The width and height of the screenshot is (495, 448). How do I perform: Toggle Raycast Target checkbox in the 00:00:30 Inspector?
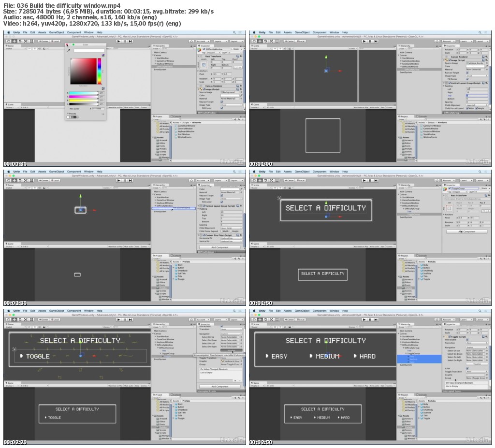click(221, 101)
